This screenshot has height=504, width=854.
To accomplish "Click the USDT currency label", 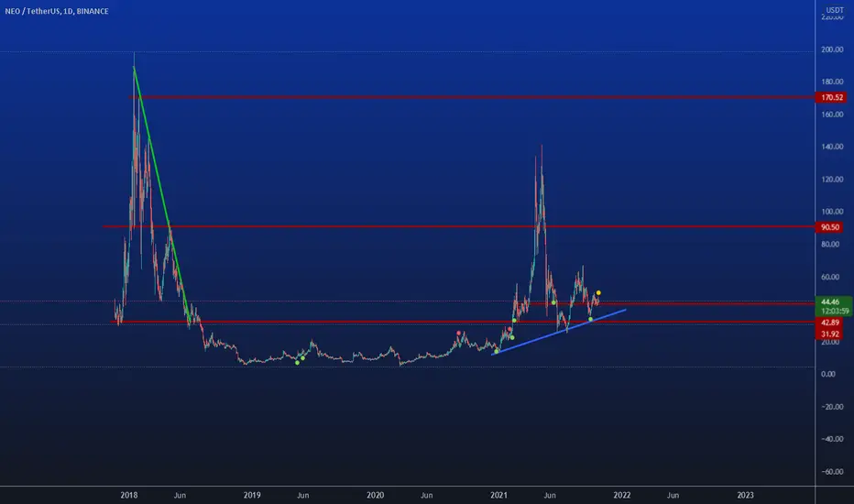I will [x=835, y=10].
